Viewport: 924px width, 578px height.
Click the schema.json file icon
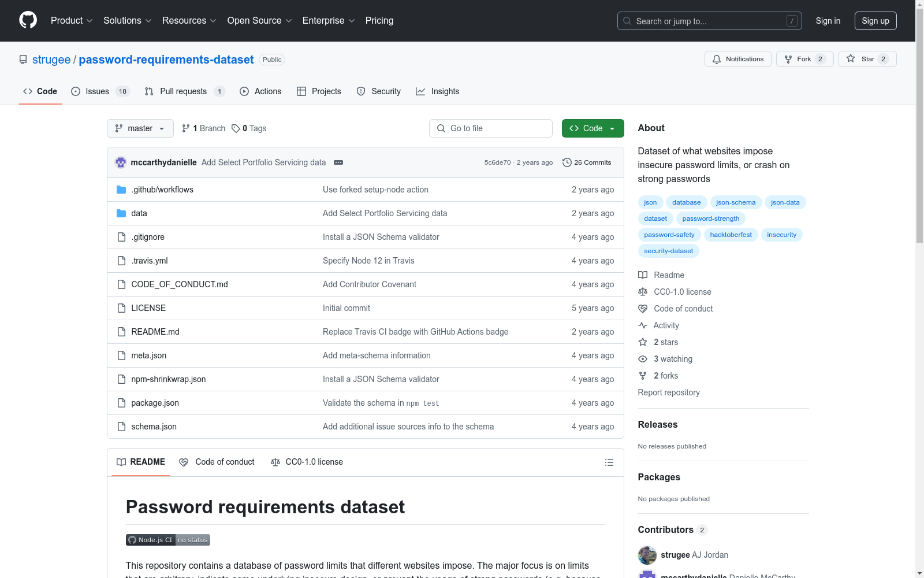pyautogui.click(x=121, y=427)
